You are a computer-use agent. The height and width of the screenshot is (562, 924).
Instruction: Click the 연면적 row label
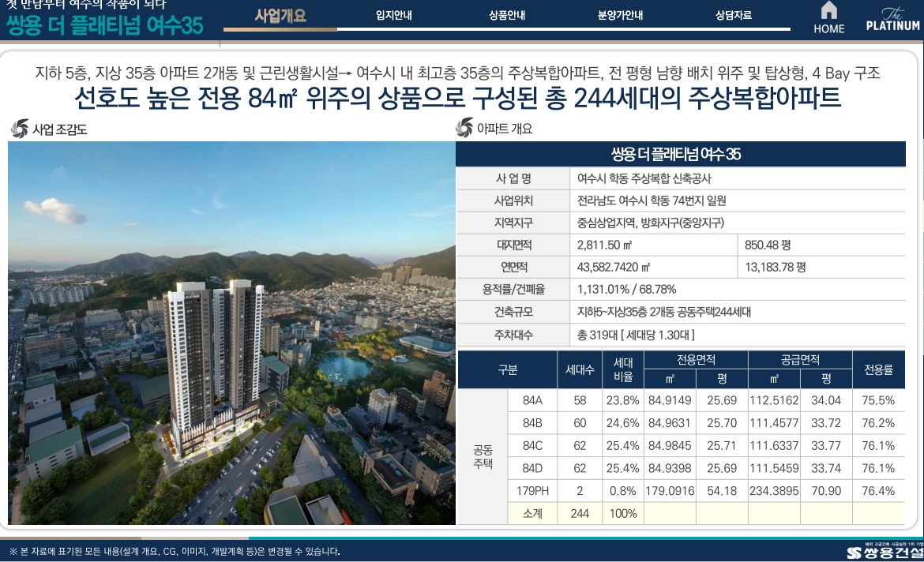[x=513, y=268]
